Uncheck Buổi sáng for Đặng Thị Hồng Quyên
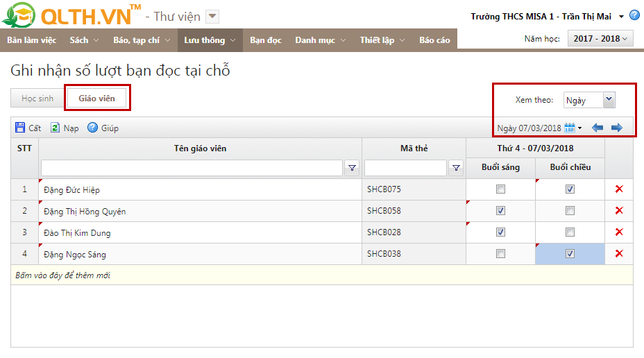Screen dimensions: 644x358 (x=500, y=211)
